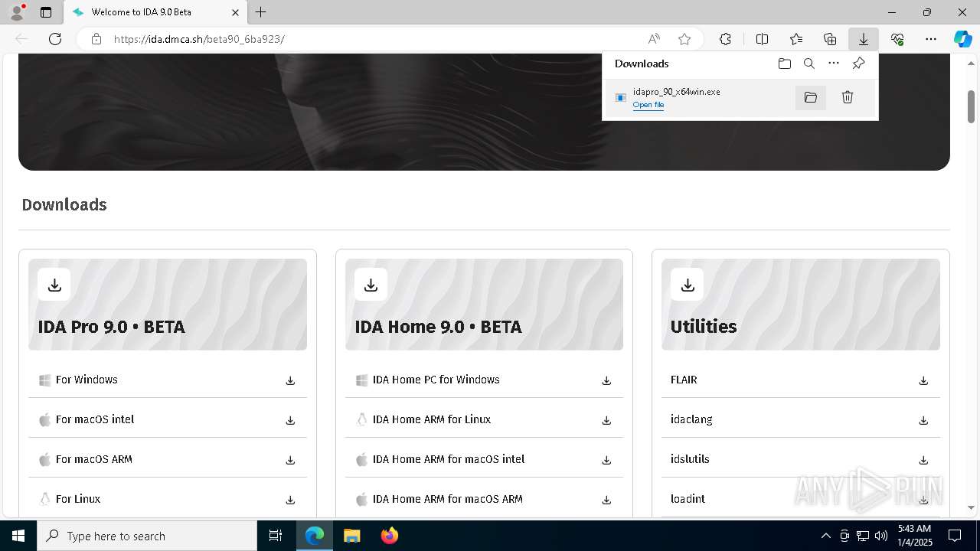The width and height of the screenshot is (980, 551).
Task: Close the Welcome to IDA 9.0 Beta tab
Action: [x=236, y=12]
